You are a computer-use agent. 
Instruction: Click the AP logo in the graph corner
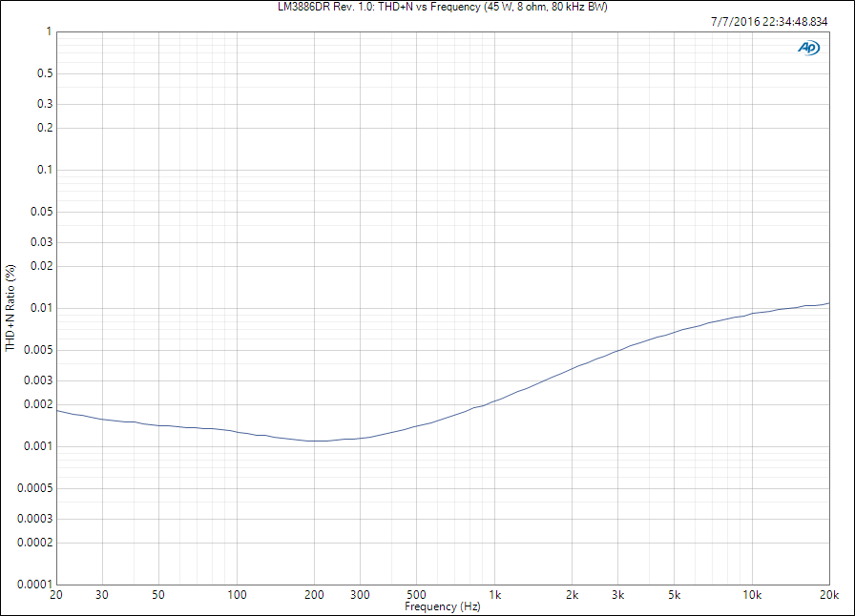coord(808,48)
